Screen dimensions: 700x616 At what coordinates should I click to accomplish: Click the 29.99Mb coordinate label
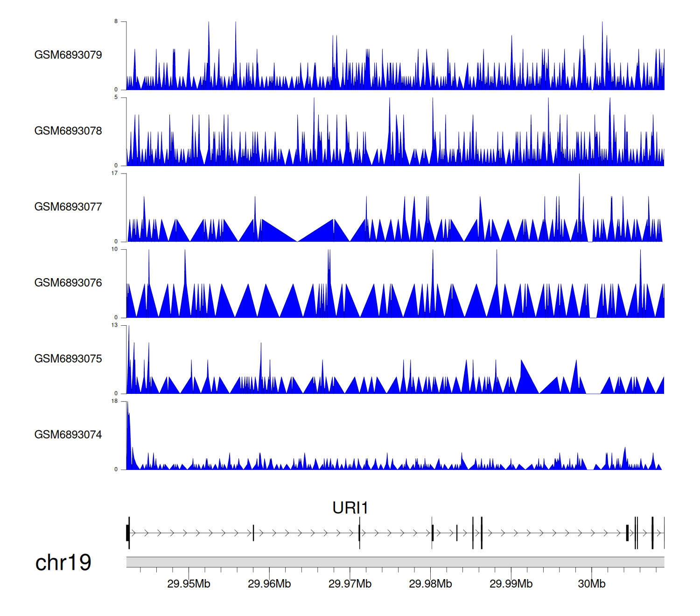(x=511, y=584)
